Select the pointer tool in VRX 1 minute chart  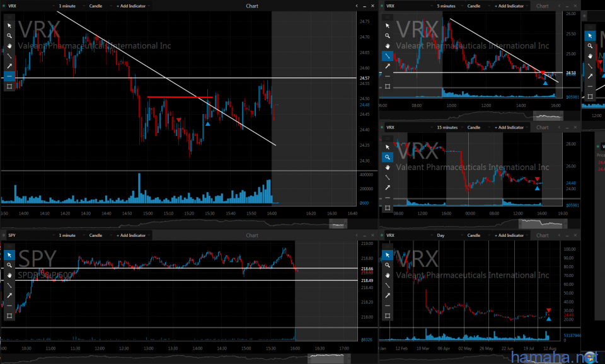[9, 25]
